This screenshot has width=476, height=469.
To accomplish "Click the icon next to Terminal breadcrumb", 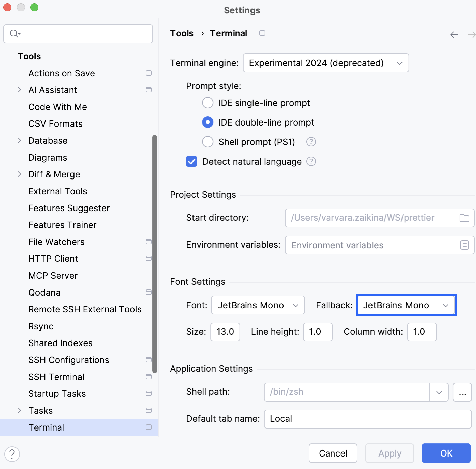I will 262,33.
